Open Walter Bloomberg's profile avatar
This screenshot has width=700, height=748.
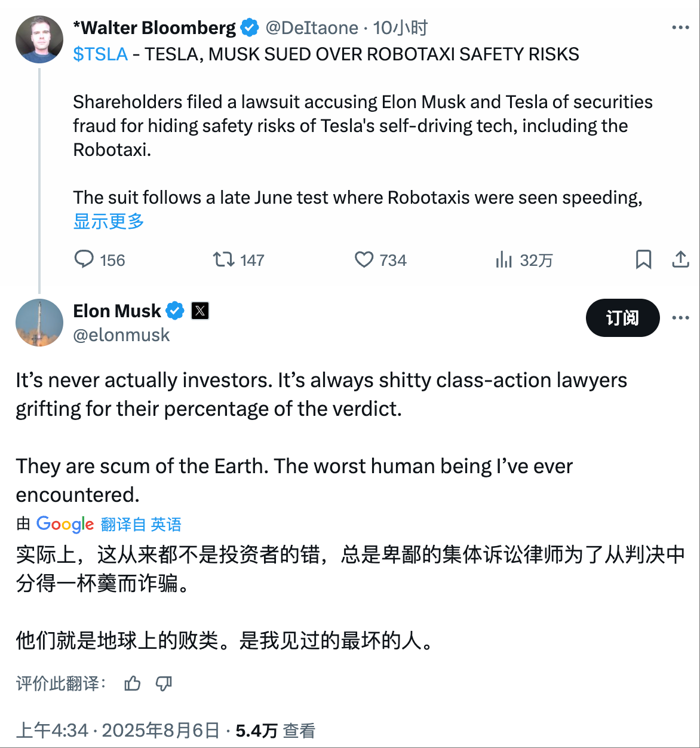coord(39,39)
